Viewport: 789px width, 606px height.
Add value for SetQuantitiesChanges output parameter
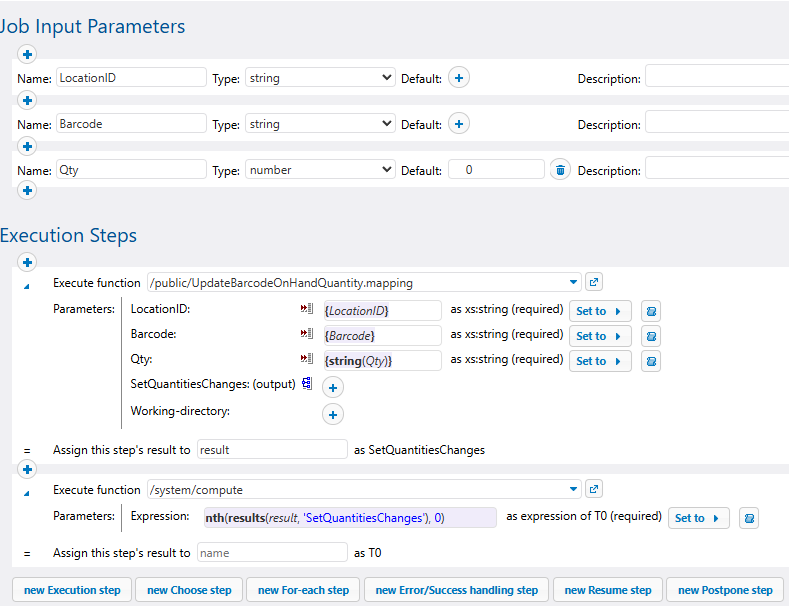[333, 387]
